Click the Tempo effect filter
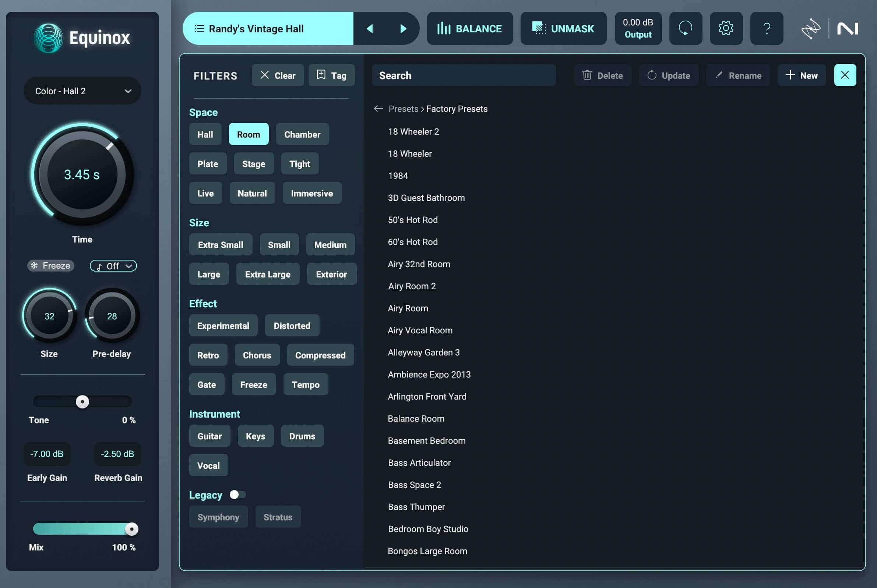Screen dimensions: 877x588 tap(306, 385)
